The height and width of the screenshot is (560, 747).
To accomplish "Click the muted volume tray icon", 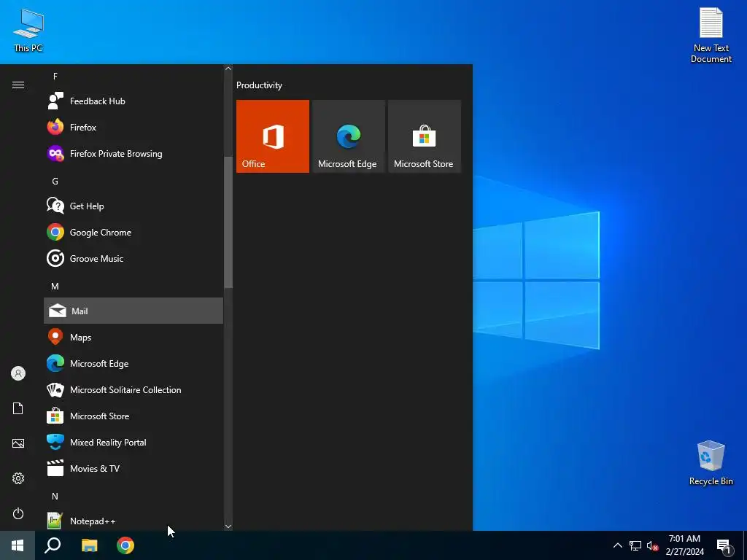I will (x=652, y=545).
